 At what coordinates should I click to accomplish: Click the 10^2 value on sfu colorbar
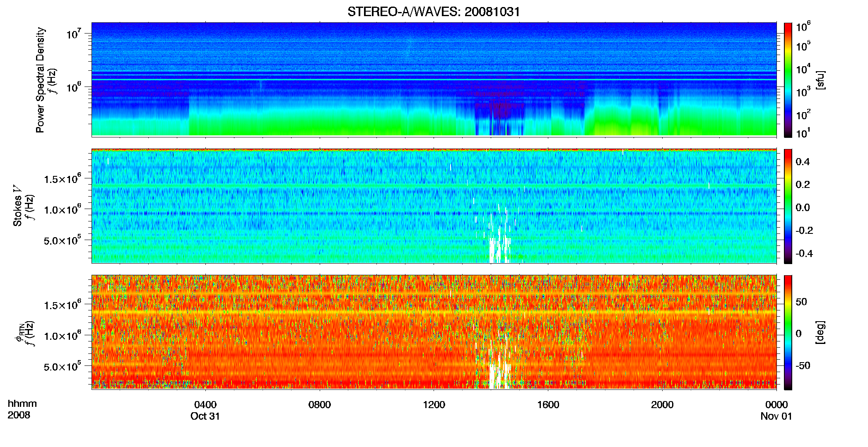coord(803,115)
